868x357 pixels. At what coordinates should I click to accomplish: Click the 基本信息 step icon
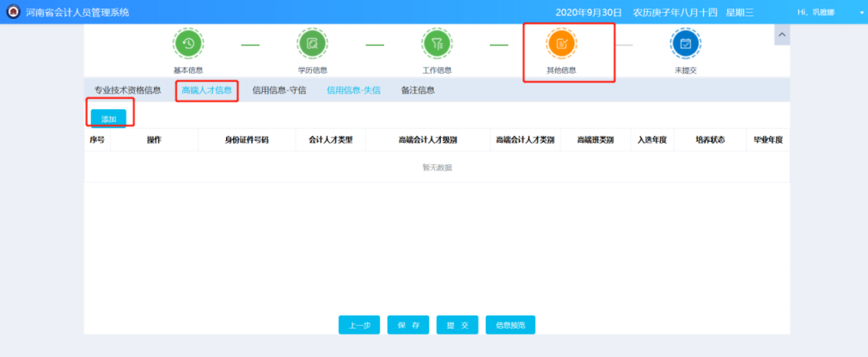click(x=188, y=44)
